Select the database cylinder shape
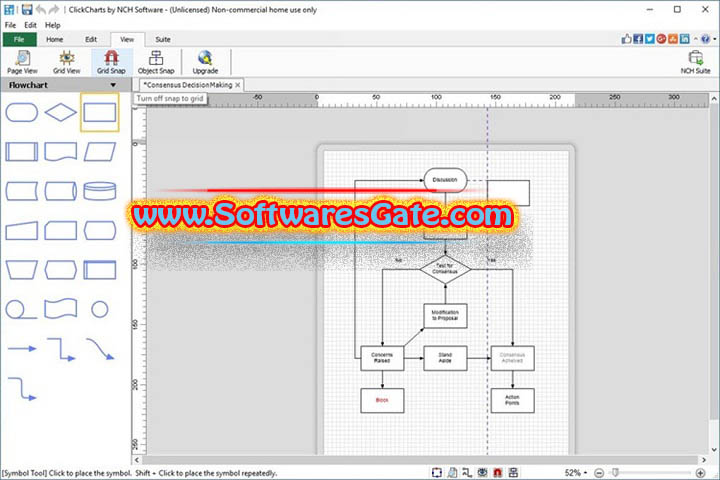720x480 pixels. tap(100, 191)
